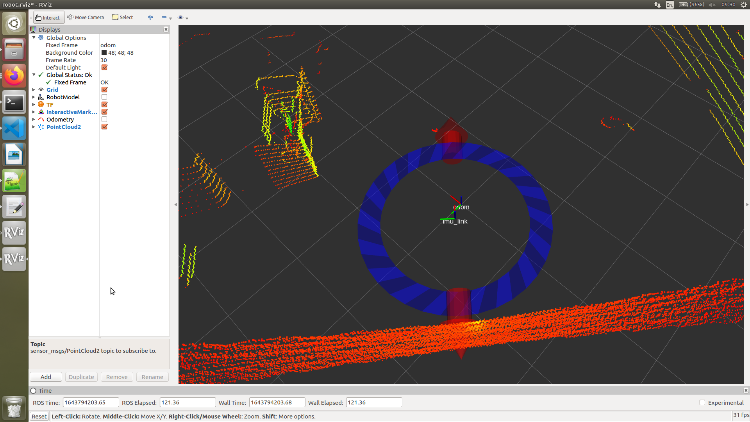Viewport: 750px width, 422px height.
Task: Toggle the Default Light checkbox
Action: pyautogui.click(x=104, y=67)
